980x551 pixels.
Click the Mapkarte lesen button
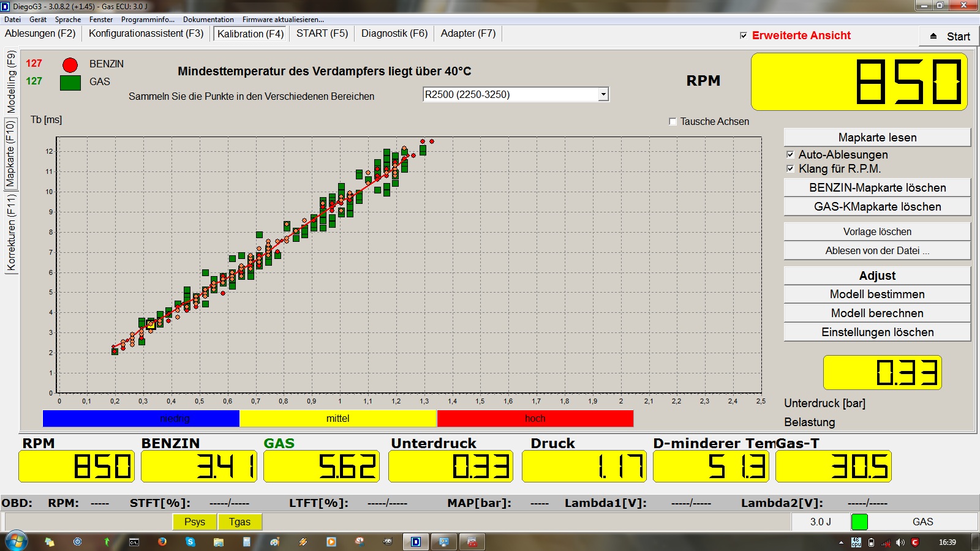pos(877,138)
